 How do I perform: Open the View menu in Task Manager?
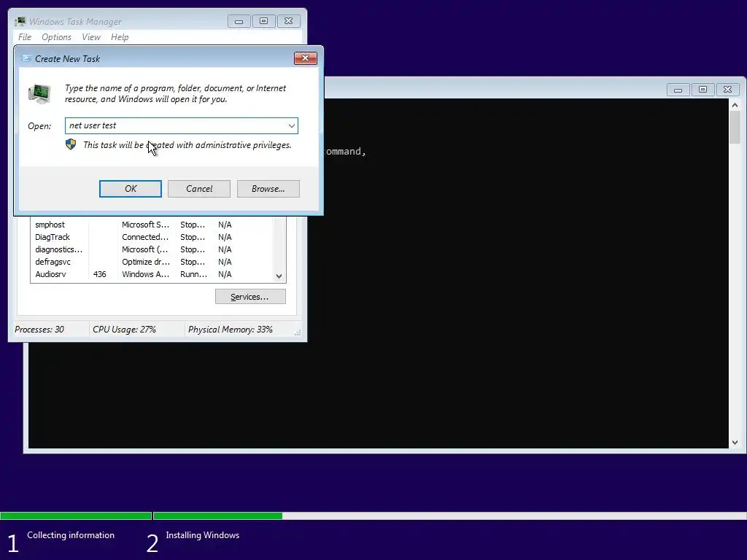pos(91,37)
